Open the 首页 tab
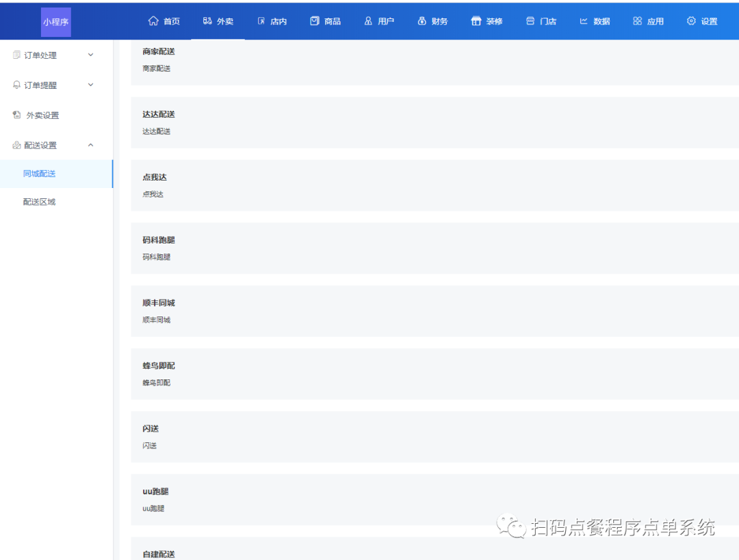The width and height of the screenshot is (739, 560). (x=164, y=21)
